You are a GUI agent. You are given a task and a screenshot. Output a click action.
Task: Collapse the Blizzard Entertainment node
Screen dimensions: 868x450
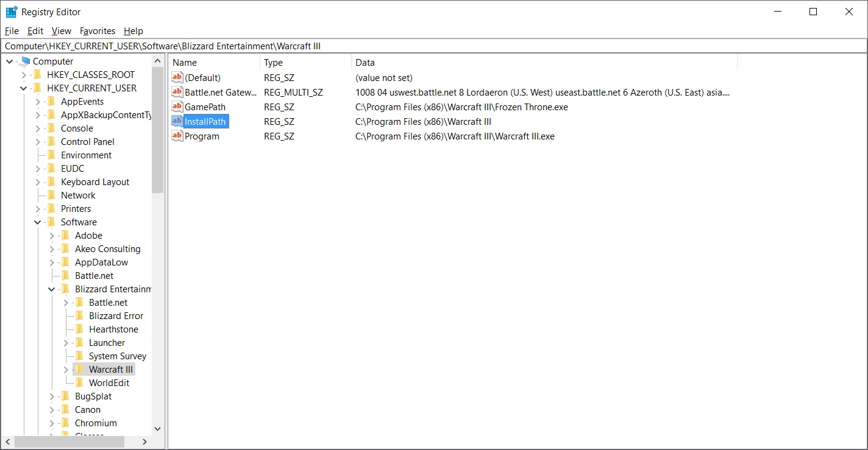[x=52, y=289]
